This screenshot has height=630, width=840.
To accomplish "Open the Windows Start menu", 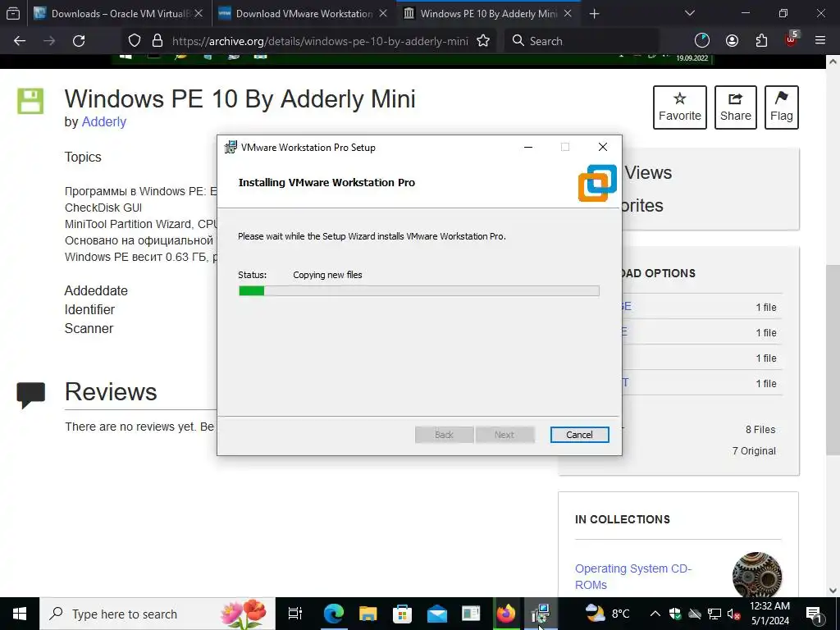I will click(20, 614).
